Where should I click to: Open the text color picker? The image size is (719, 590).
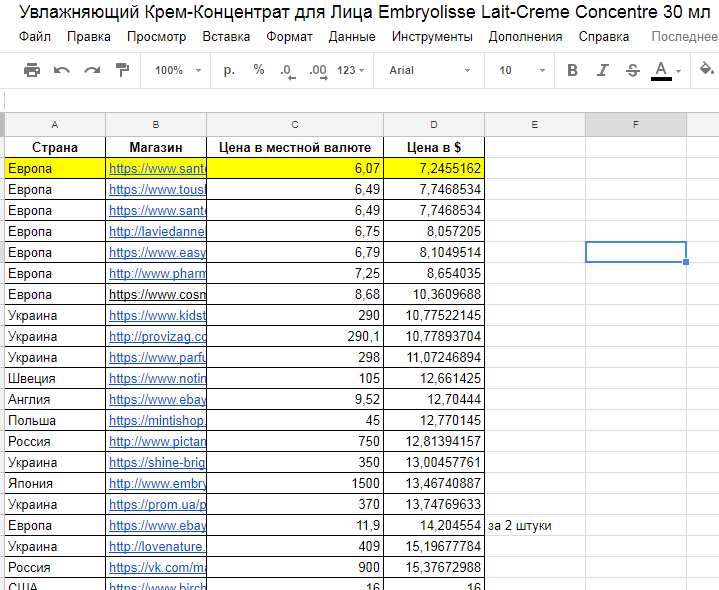[661, 70]
